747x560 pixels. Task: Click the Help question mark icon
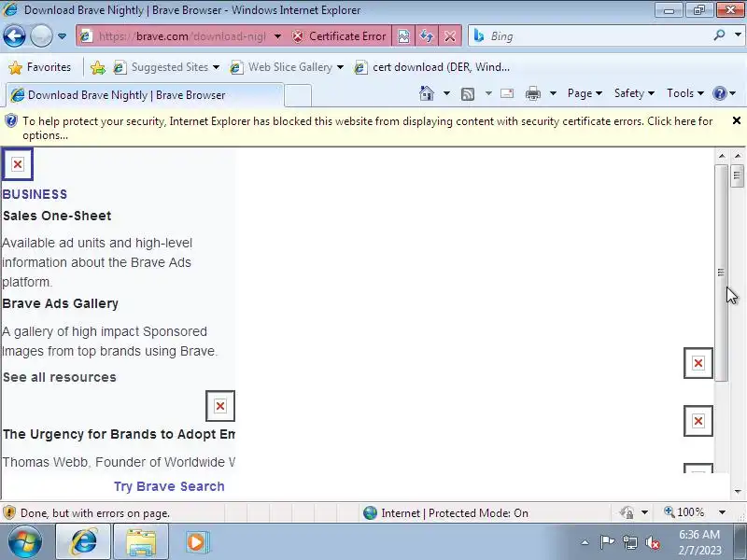(x=719, y=93)
